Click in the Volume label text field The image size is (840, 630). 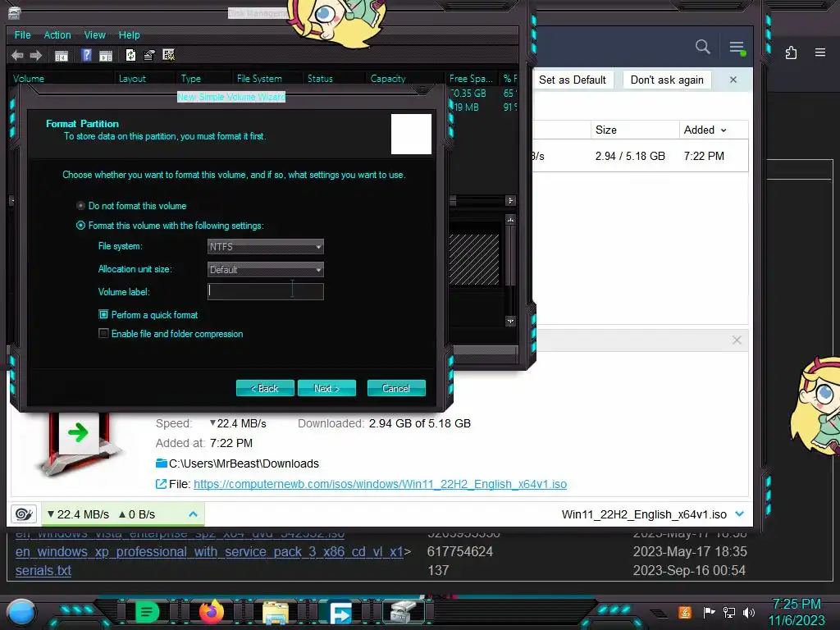click(x=266, y=291)
